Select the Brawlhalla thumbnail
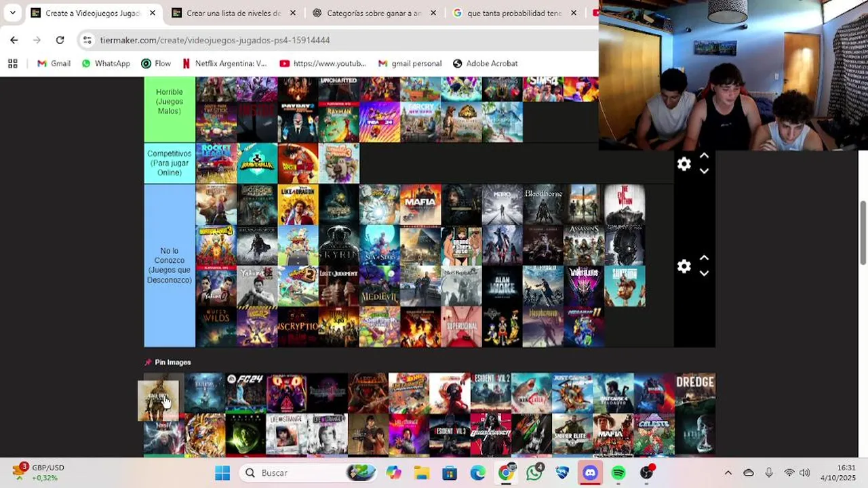 click(257, 163)
